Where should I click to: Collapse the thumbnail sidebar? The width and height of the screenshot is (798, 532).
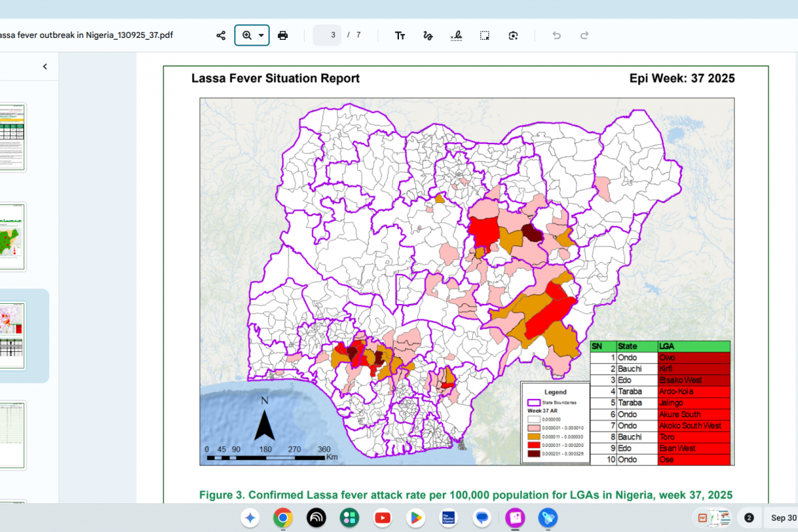[x=45, y=66]
